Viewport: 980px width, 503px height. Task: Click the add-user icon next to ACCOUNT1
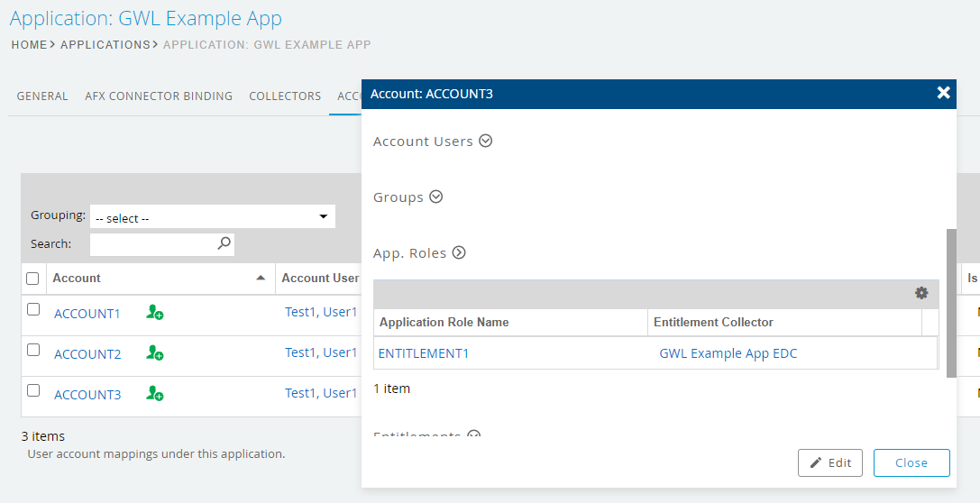point(155,313)
